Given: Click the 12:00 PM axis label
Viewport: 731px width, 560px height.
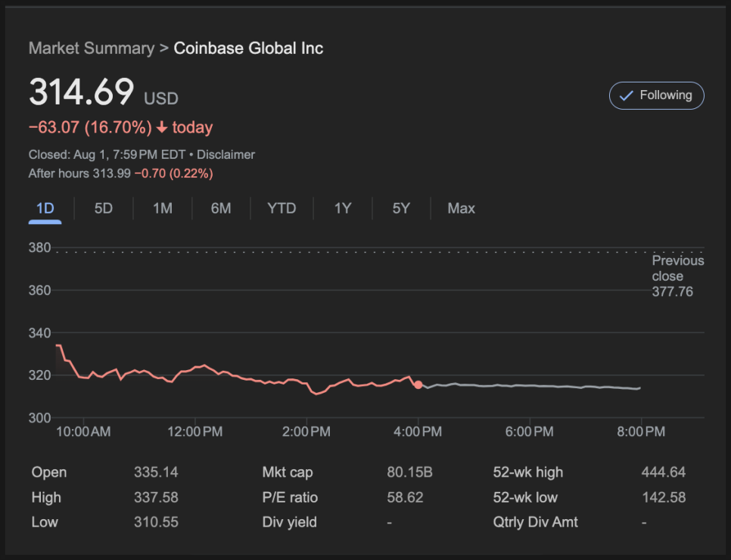Looking at the screenshot, I should (195, 432).
